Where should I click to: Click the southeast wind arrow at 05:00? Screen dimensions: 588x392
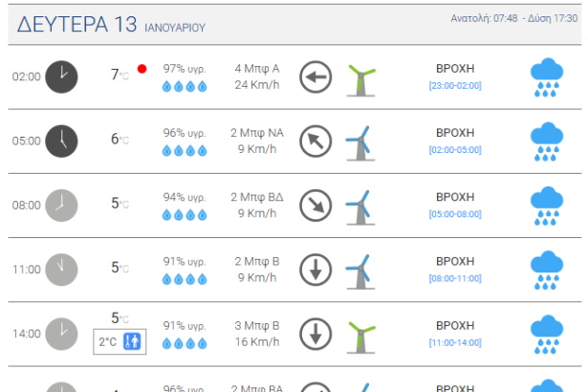pos(316,142)
